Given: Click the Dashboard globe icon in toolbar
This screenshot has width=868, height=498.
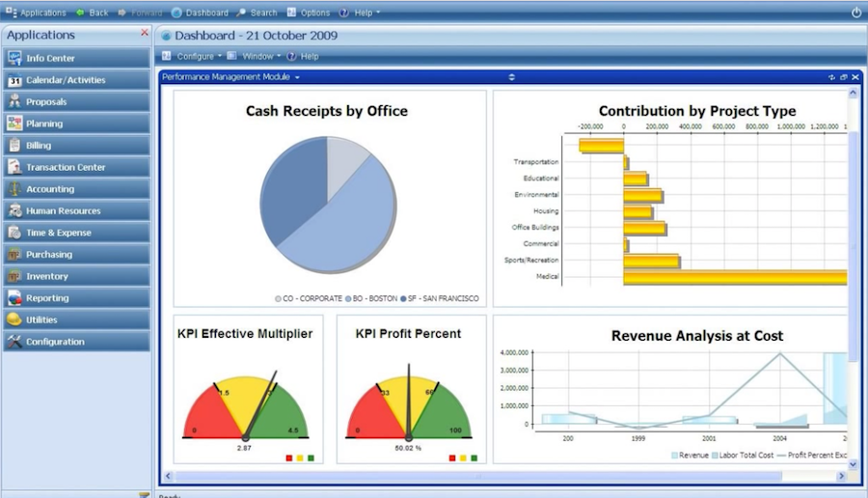Looking at the screenshot, I should point(176,13).
